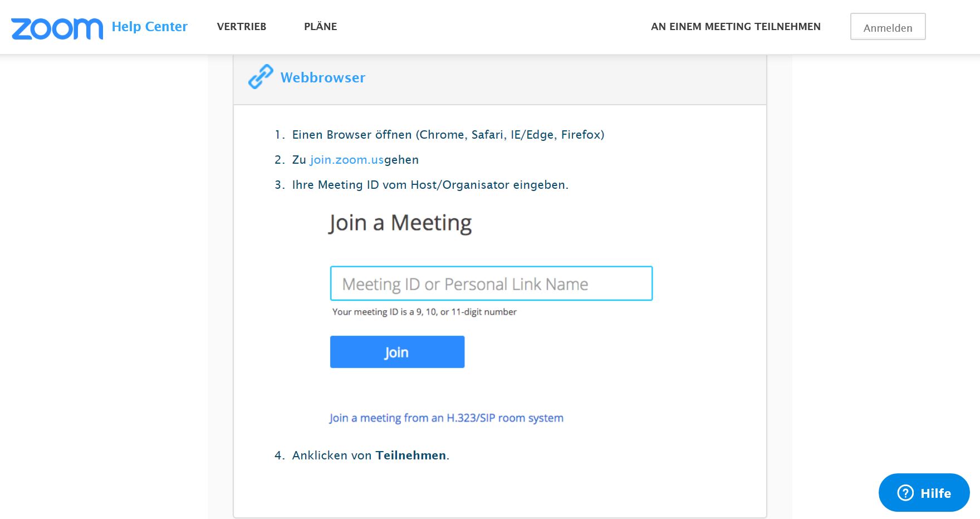Click the blue Join button

coord(397,352)
